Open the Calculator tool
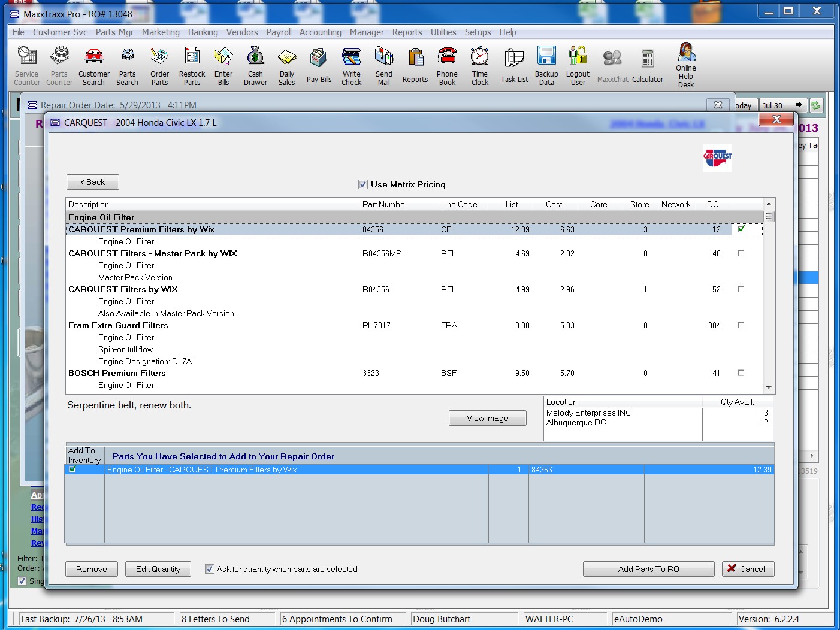The width and height of the screenshot is (840, 630). coord(648,66)
